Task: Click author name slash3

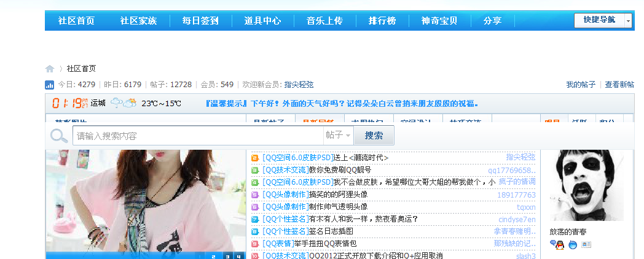Action: pyautogui.click(x=526, y=256)
